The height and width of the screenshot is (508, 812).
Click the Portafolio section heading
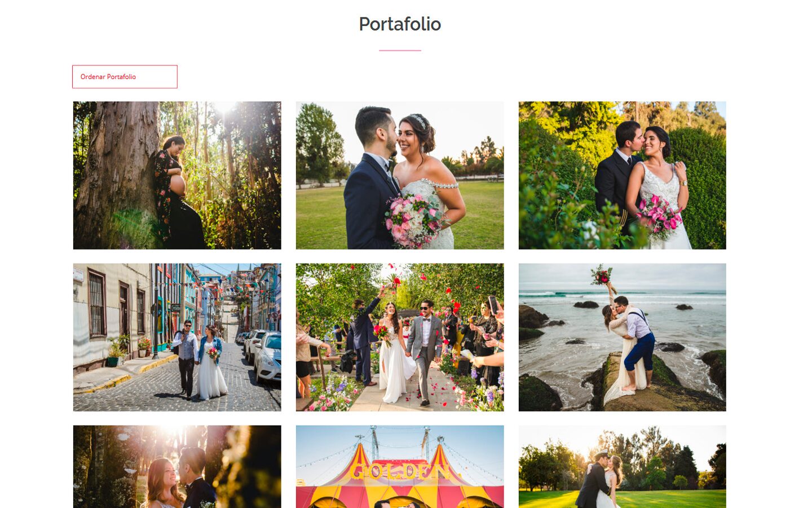pos(400,24)
